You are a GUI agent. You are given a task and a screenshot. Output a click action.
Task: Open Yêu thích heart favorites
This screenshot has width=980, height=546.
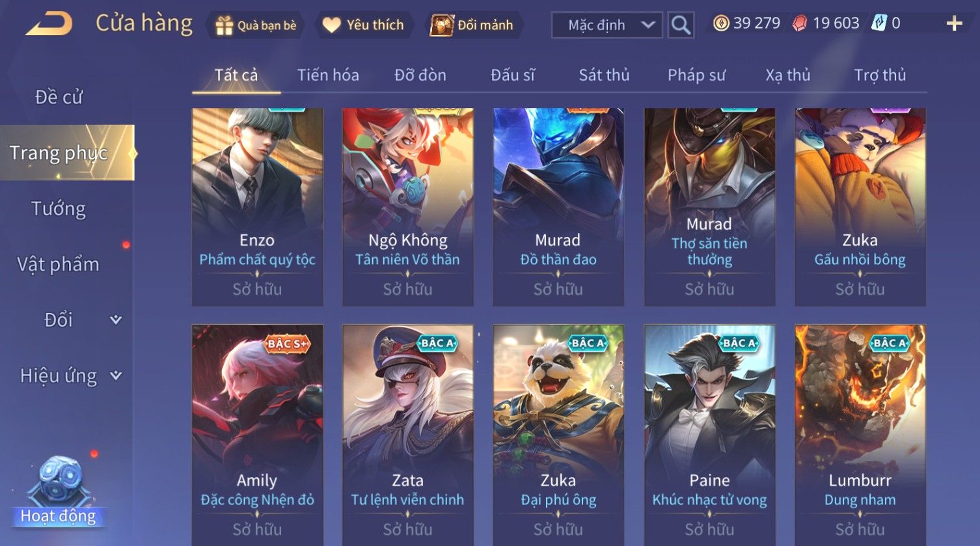coord(332,25)
